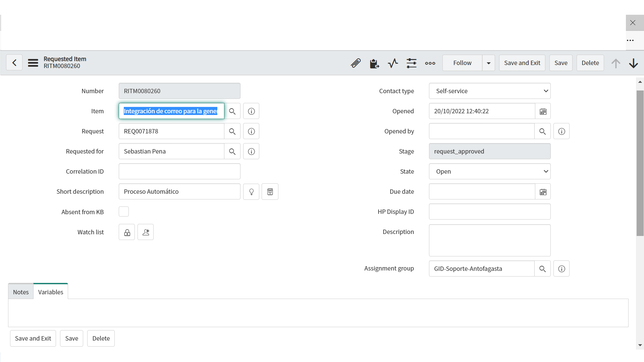644x362 pixels.
Task: Preview Assignment group record info icon
Action: click(561, 268)
